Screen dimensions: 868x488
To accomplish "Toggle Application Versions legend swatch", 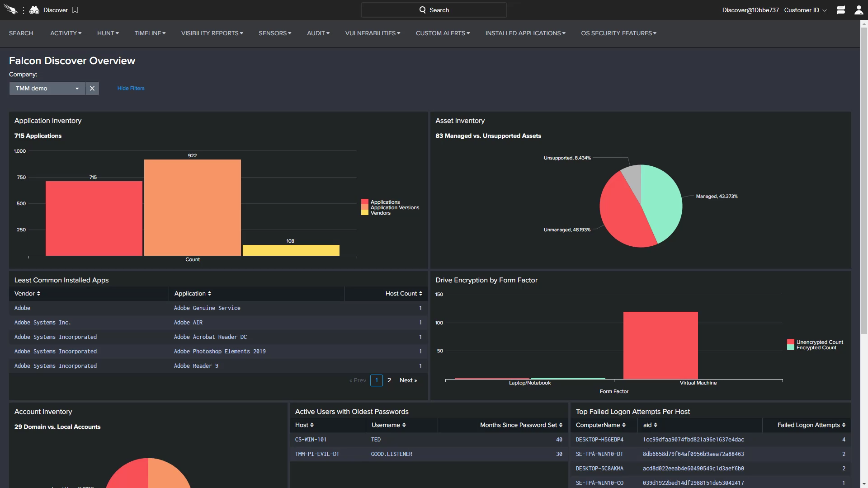I will [365, 207].
